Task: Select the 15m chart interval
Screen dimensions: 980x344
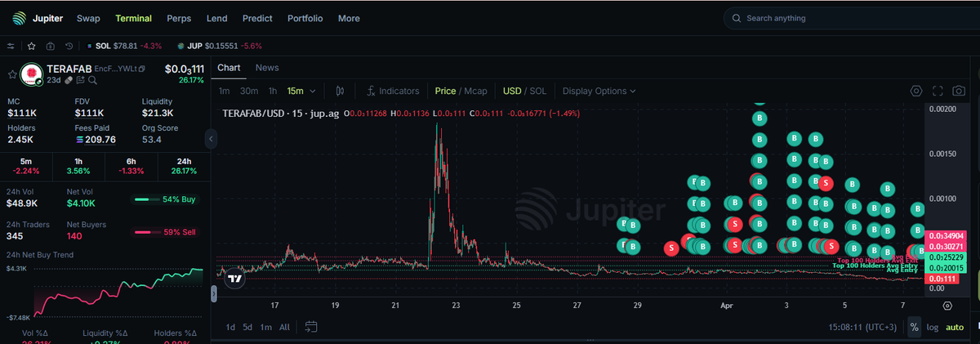Action: tap(295, 91)
